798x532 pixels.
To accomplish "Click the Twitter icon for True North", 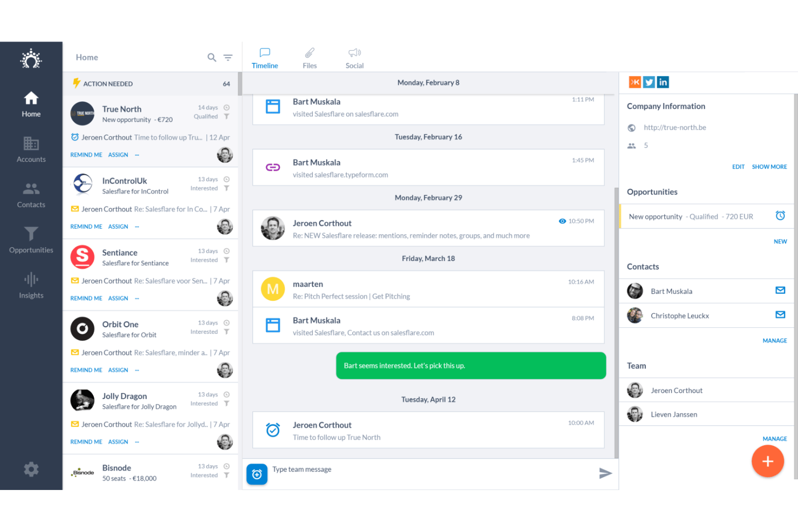I will pos(649,82).
